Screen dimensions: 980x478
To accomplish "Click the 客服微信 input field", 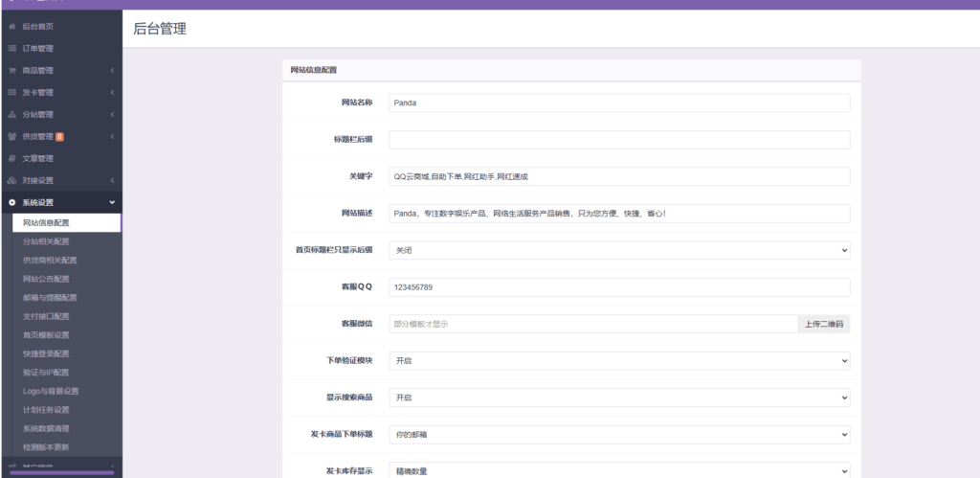I will (593, 324).
